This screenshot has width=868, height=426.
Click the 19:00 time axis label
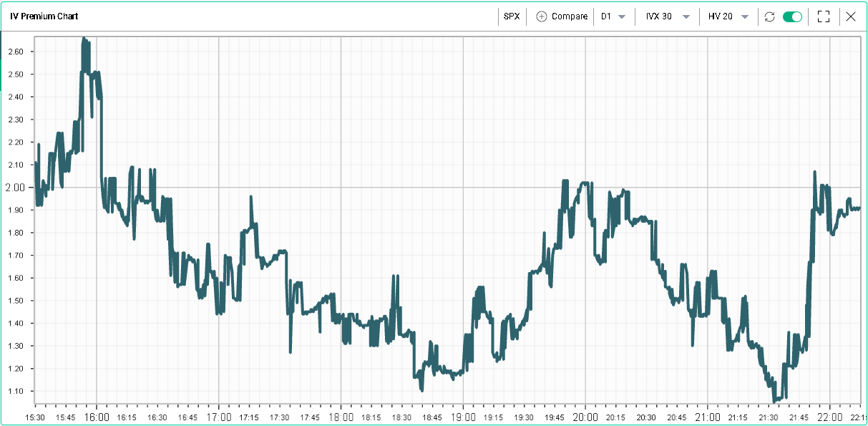(463, 417)
